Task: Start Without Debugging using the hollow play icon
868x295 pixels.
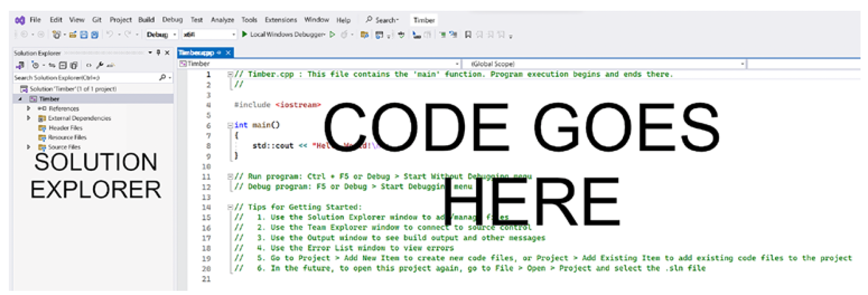Action: [332, 35]
